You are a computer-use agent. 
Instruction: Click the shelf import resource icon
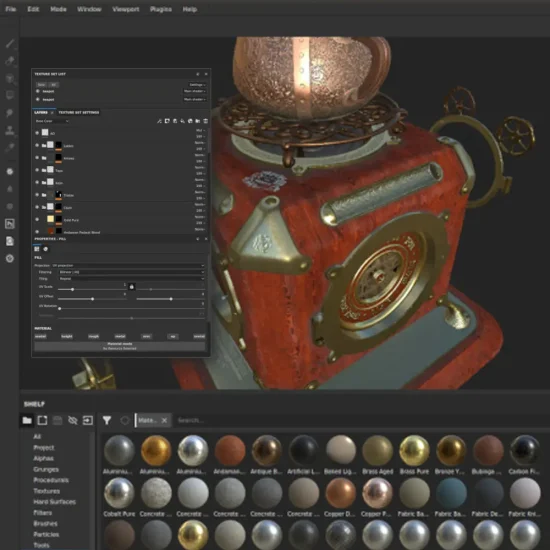pyautogui.click(x=88, y=420)
